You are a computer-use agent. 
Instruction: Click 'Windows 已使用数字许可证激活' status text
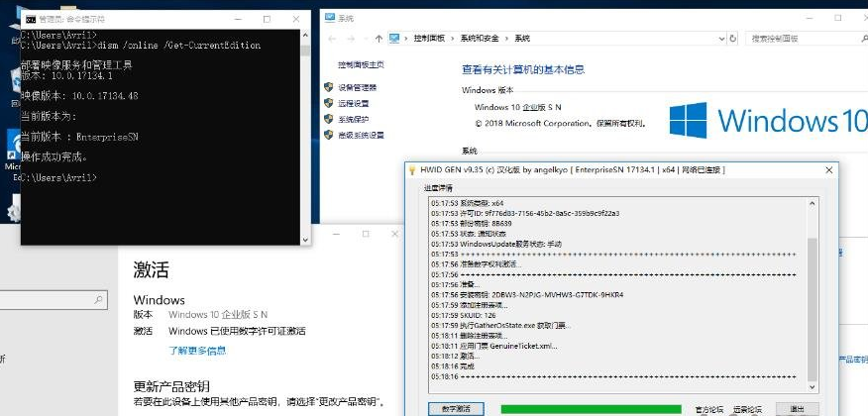237,332
